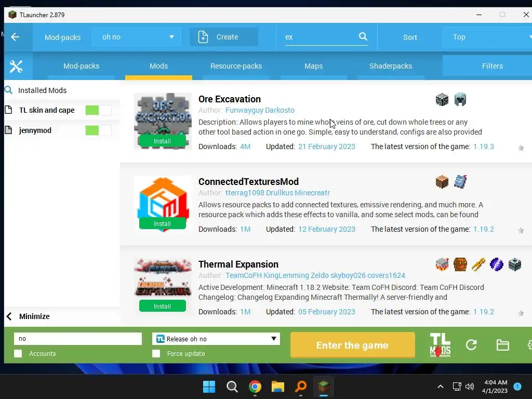Viewport: 532px width, 399px height.
Task: Click the Installed Mods search icon
Action: click(8, 90)
